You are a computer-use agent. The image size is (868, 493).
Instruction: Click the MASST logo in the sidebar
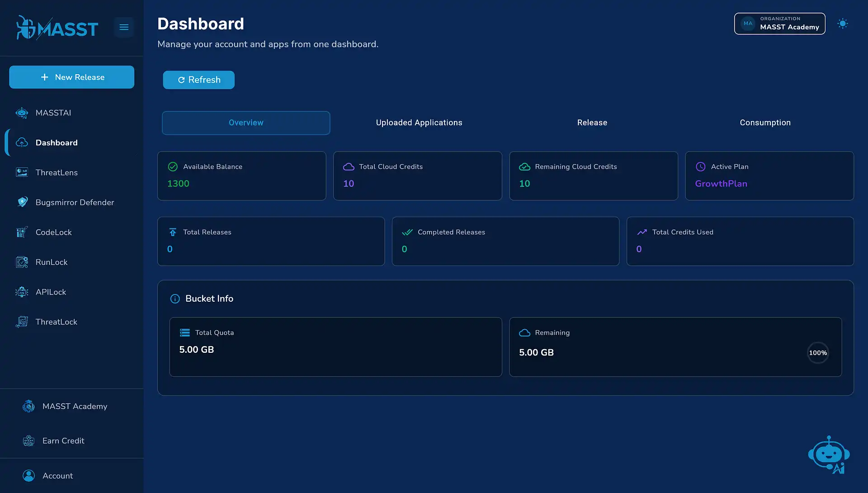point(57,28)
